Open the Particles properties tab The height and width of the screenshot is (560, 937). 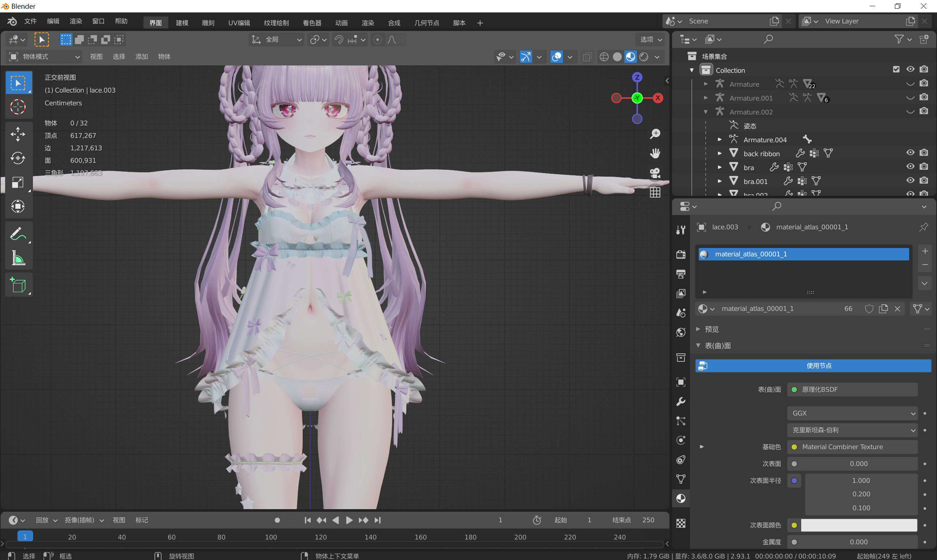point(681,421)
